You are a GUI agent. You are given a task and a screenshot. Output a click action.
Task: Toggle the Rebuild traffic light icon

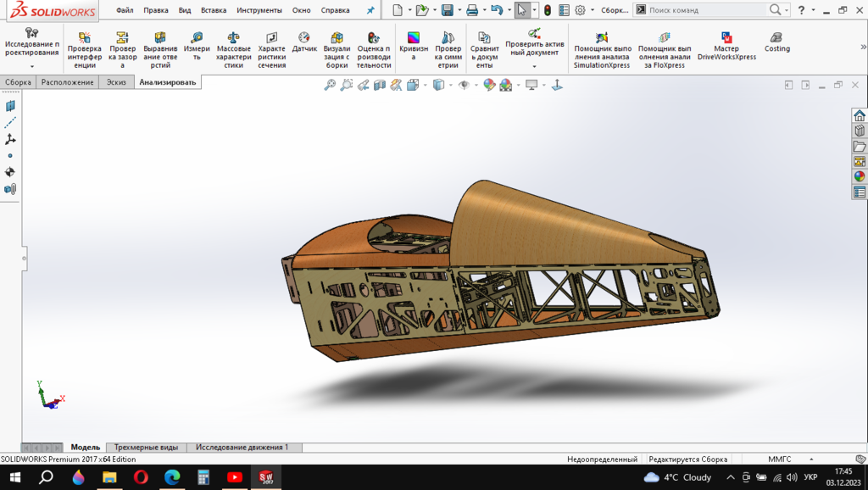click(x=547, y=10)
